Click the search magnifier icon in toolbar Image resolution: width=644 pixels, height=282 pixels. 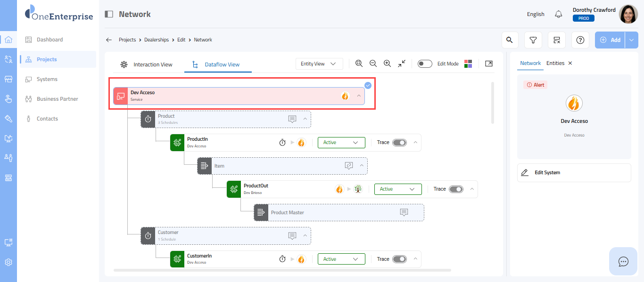tap(509, 40)
